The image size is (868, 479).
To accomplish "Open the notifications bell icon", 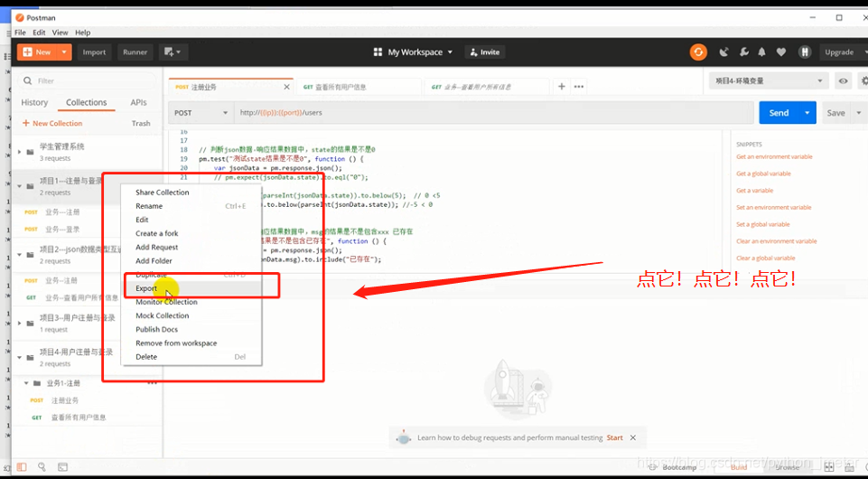I will coord(761,52).
